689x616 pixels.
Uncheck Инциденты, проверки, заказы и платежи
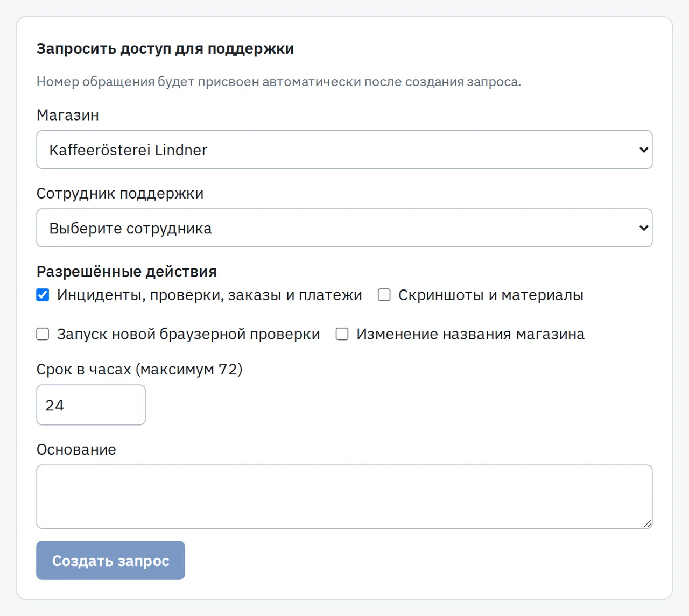[x=43, y=295]
